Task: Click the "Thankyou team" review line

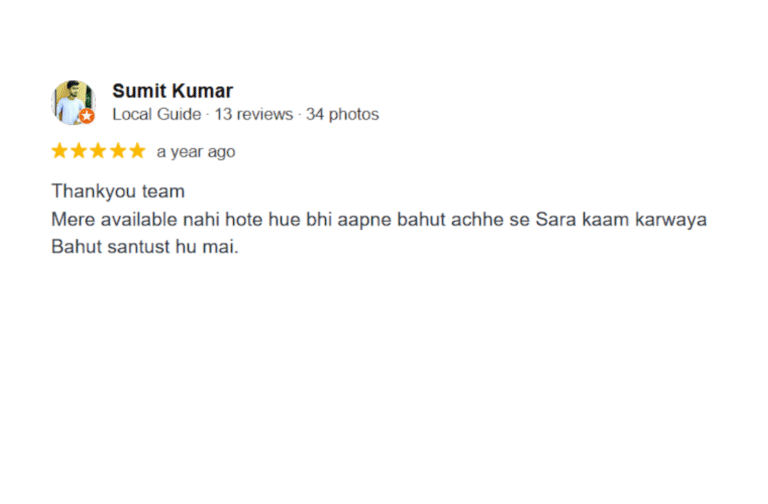Action: tap(118, 192)
